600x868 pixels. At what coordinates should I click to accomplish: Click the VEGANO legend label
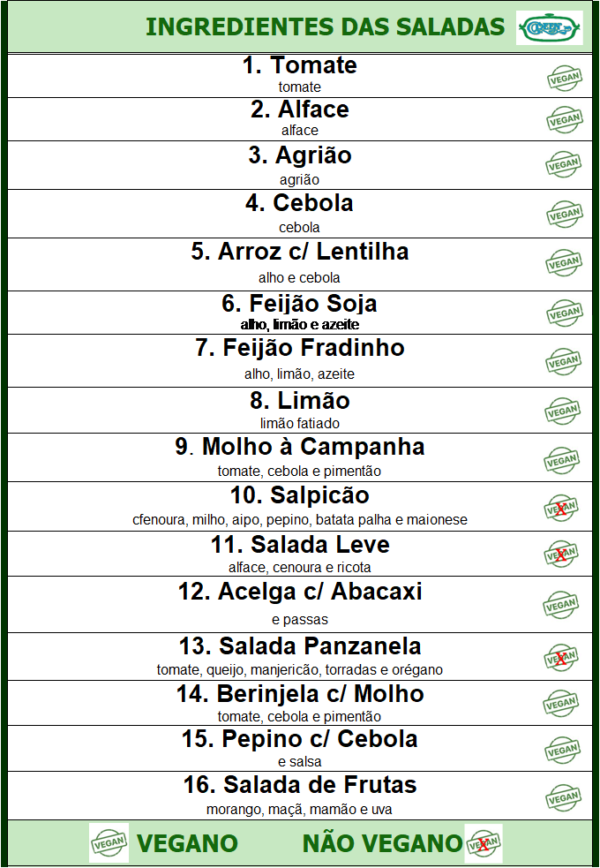point(188,844)
